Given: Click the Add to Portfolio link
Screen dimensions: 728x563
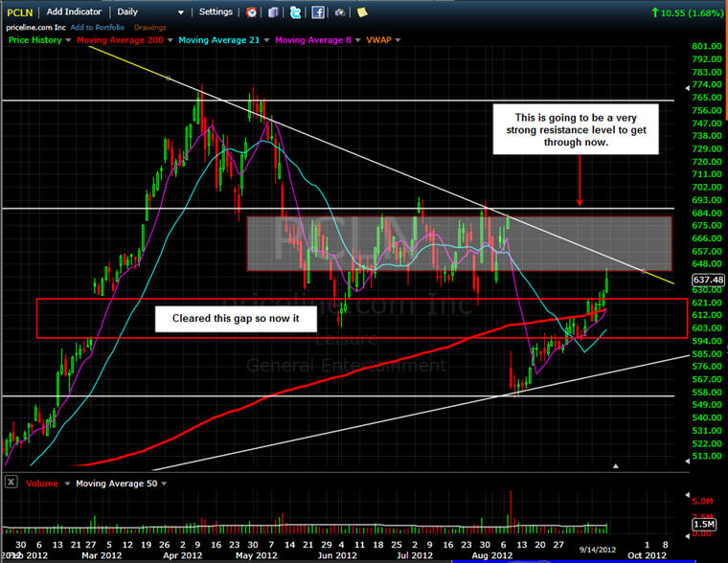Looking at the screenshot, I should tap(98, 28).
